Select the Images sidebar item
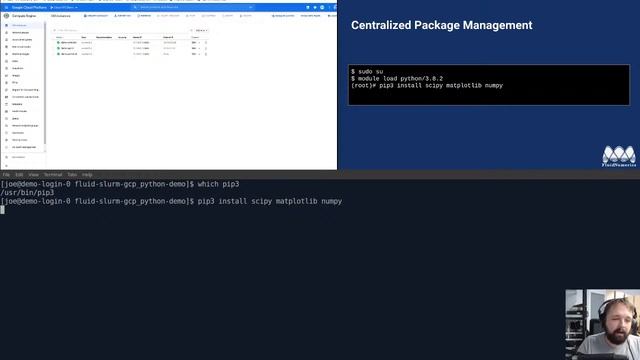This screenshot has width=640, height=360. point(16,76)
